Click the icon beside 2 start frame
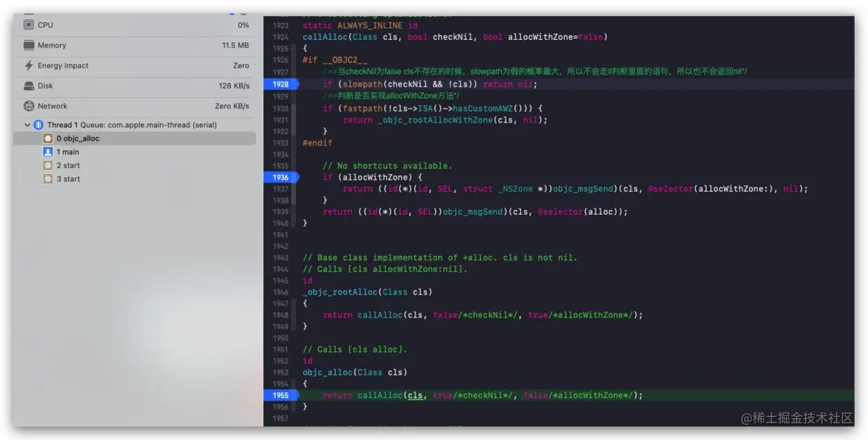This screenshot has width=868, height=440. (x=48, y=165)
